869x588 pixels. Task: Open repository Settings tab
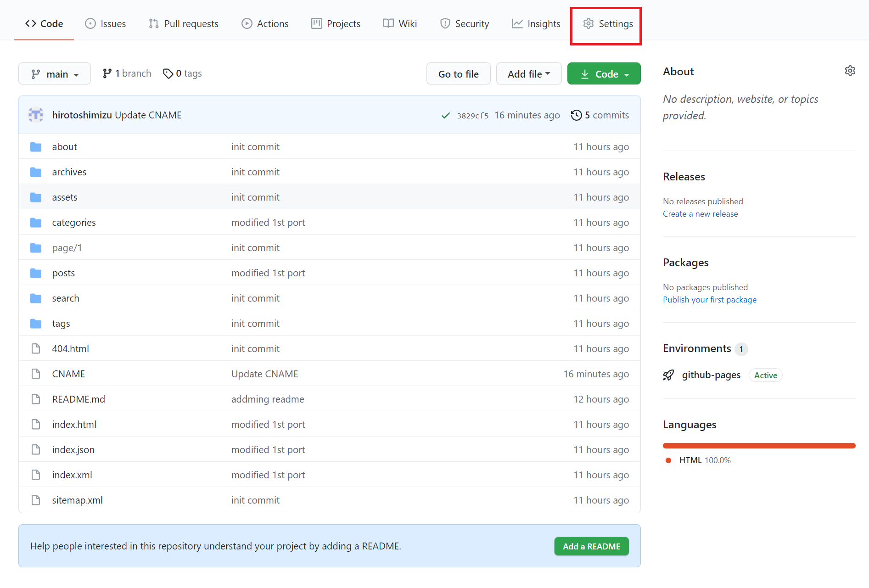pyautogui.click(x=608, y=23)
